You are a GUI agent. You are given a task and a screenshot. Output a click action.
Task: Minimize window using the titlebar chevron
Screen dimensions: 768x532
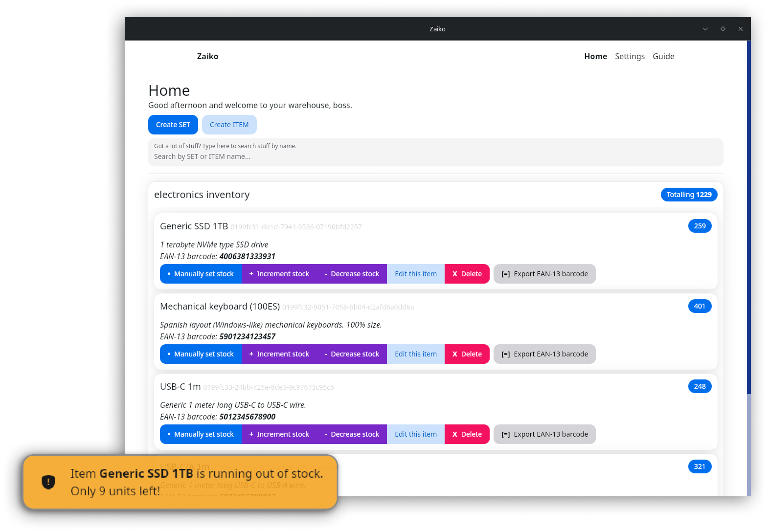[705, 29]
